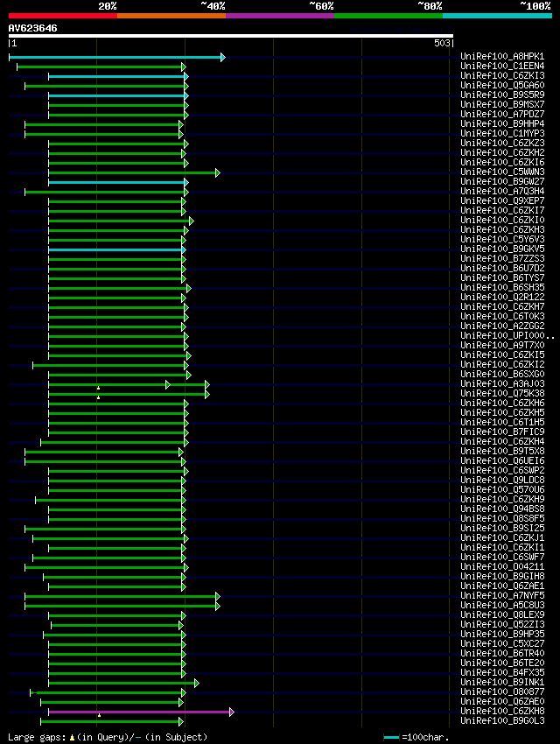Click the purple alignment bar for C6ZKH8
This screenshot has width=560, height=744.
tap(139, 712)
